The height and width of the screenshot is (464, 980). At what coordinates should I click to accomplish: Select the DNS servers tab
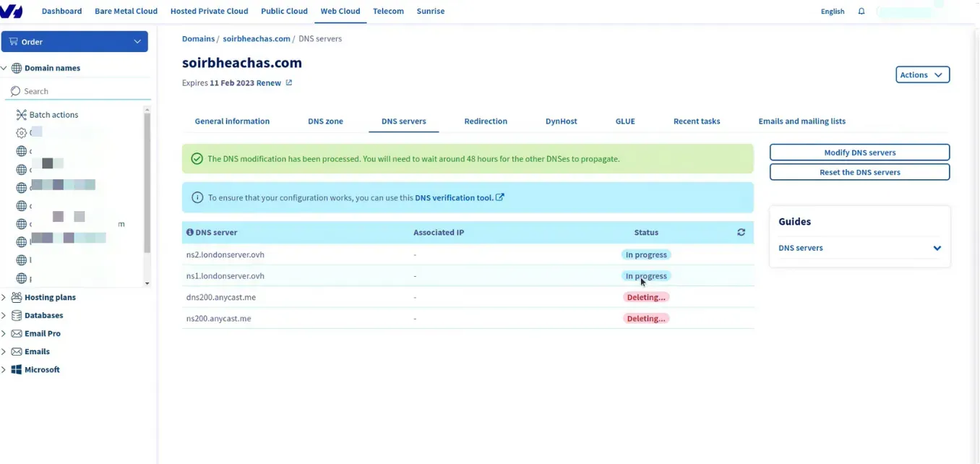[x=403, y=121]
